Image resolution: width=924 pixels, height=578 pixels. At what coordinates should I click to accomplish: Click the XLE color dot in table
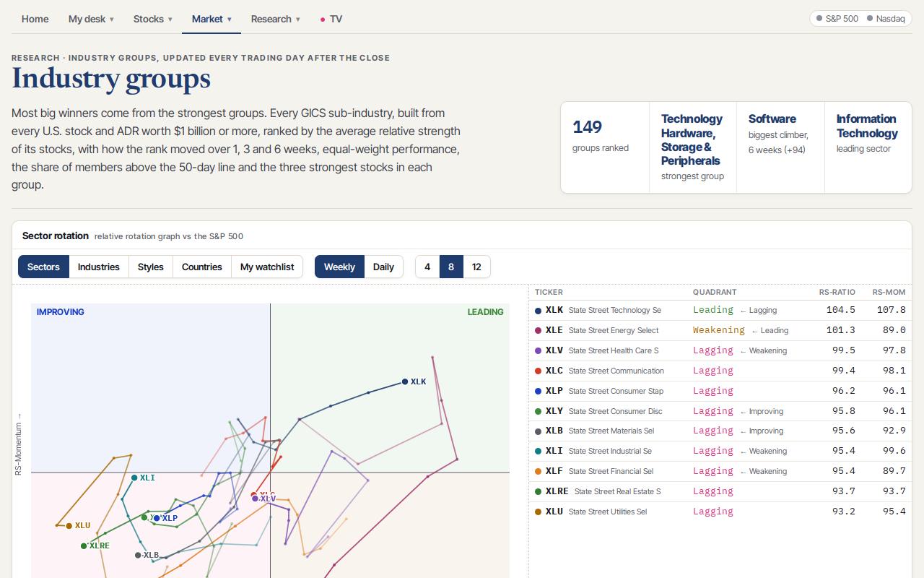coord(538,330)
